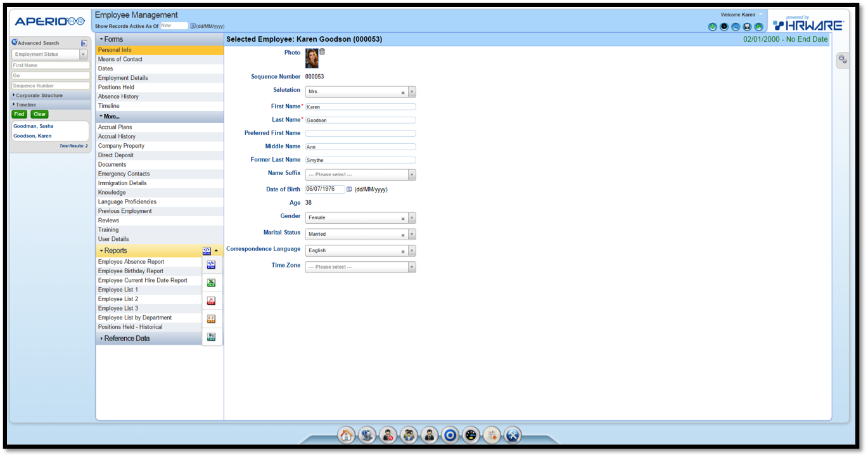Click the Save floppy disk icon
This screenshot has height=457, width=868.
tap(748, 27)
